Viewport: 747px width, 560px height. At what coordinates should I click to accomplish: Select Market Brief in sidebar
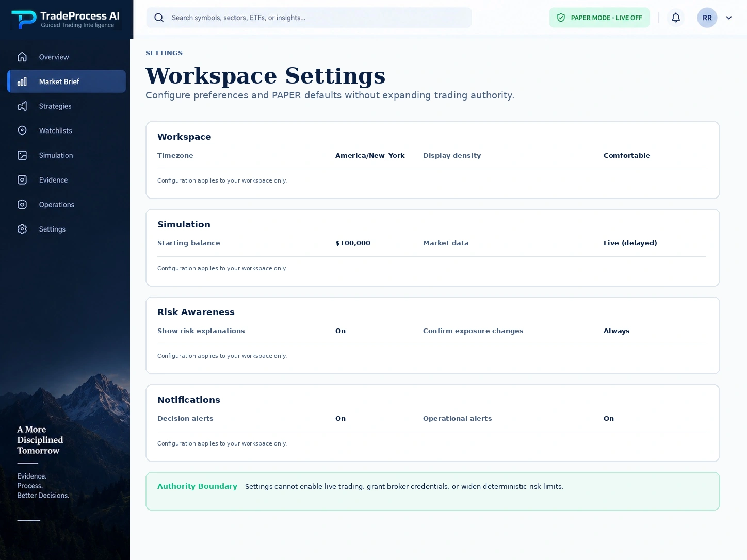click(x=67, y=81)
